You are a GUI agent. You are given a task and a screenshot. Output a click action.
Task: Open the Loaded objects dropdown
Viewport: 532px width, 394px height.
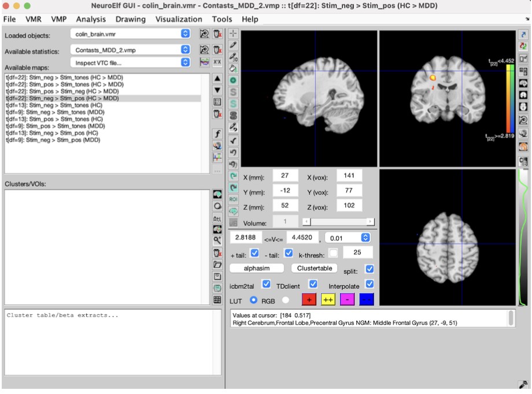pyautogui.click(x=130, y=34)
